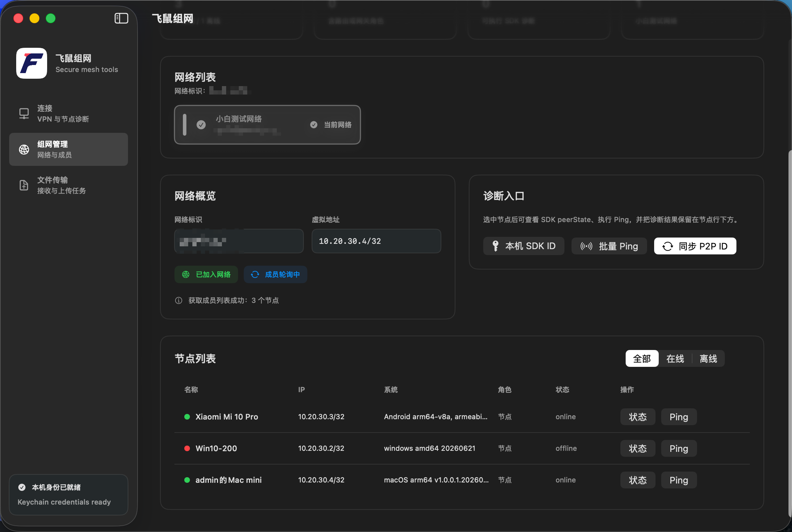The image size is (792, 532).
Task: Open 连接 VPN diagnostics monitor icon
Action: [24, 113]
